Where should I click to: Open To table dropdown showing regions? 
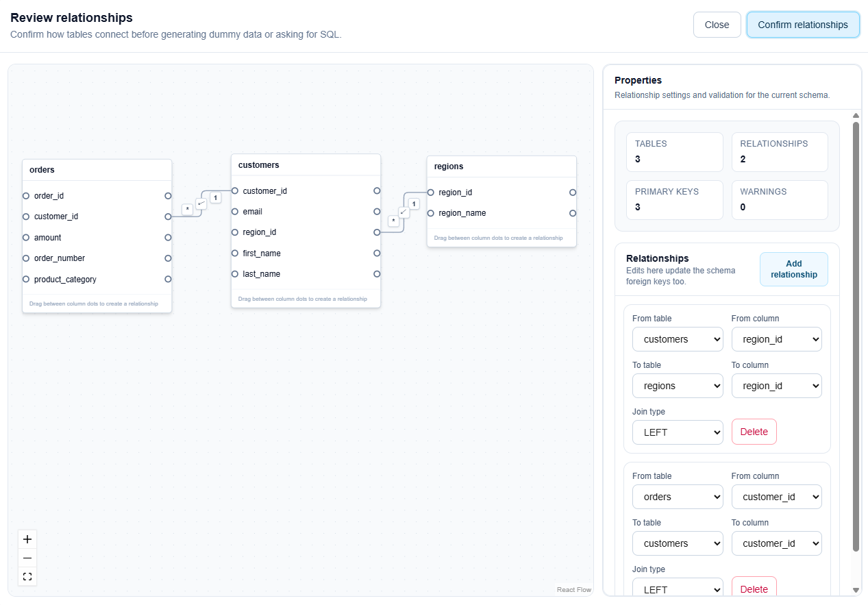pos(678,386)
